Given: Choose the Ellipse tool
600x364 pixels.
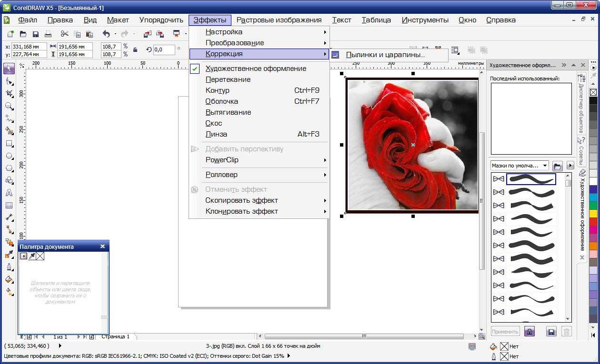Looking at the screenshot, I should [9, 156].
